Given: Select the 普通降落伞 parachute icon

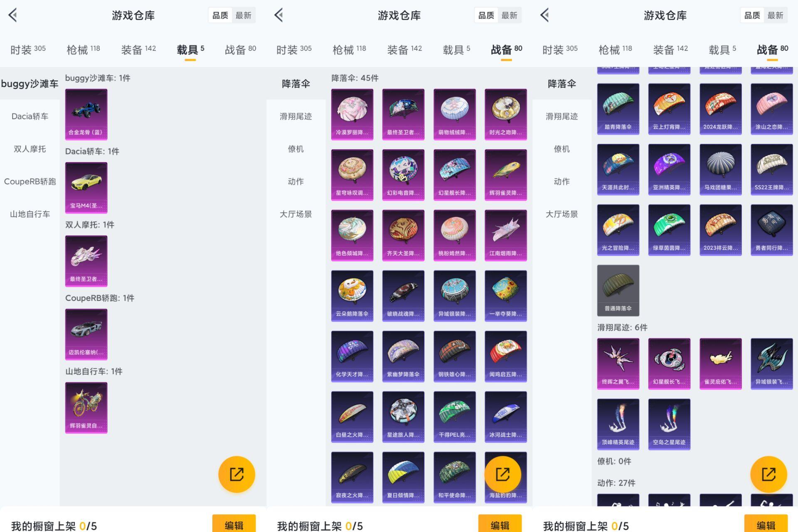Looking at the screenshot, I should click(618, 290).
